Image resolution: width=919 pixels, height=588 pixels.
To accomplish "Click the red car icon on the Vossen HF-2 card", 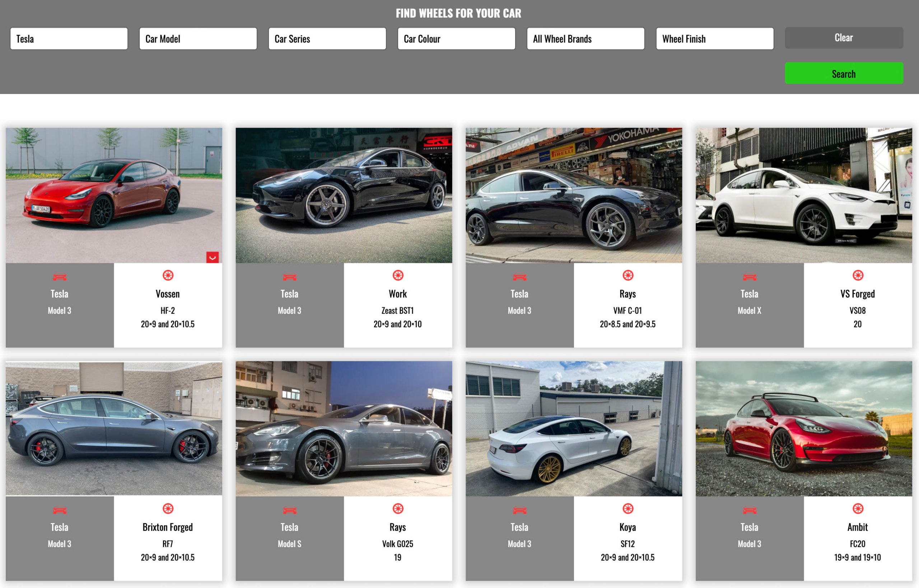I will [x=60, y=277].
